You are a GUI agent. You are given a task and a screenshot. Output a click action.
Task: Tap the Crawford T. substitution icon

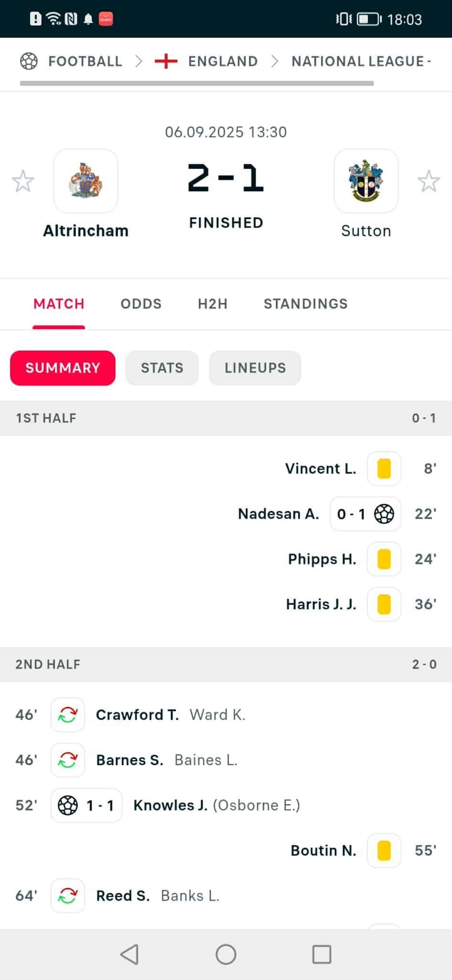coord(68,715)
